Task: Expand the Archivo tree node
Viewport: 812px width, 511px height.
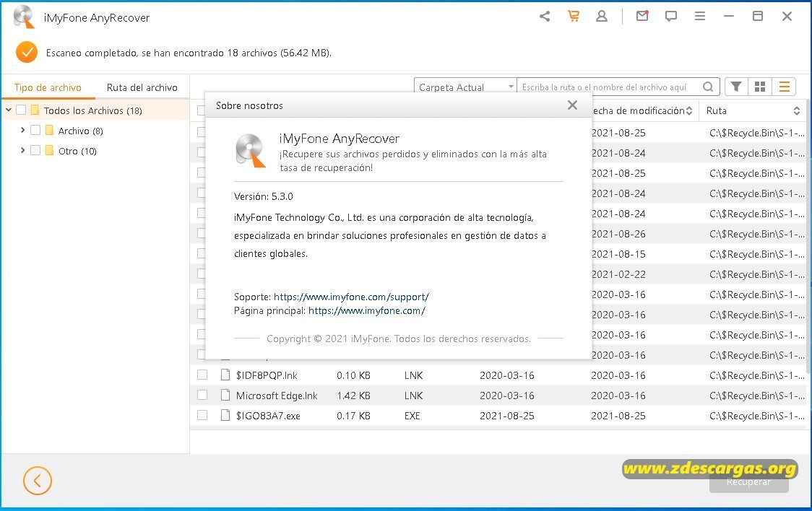Action: coord(22,130)
